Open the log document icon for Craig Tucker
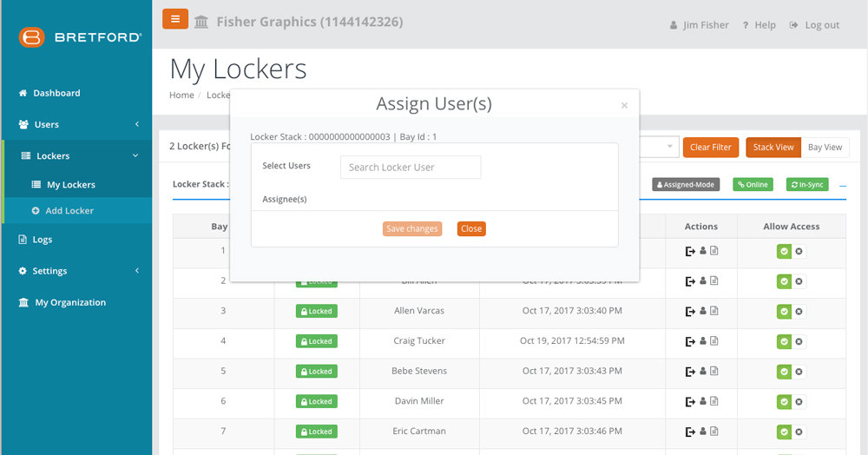Viewport: 868px width, 455px height. tap(714, 341)
